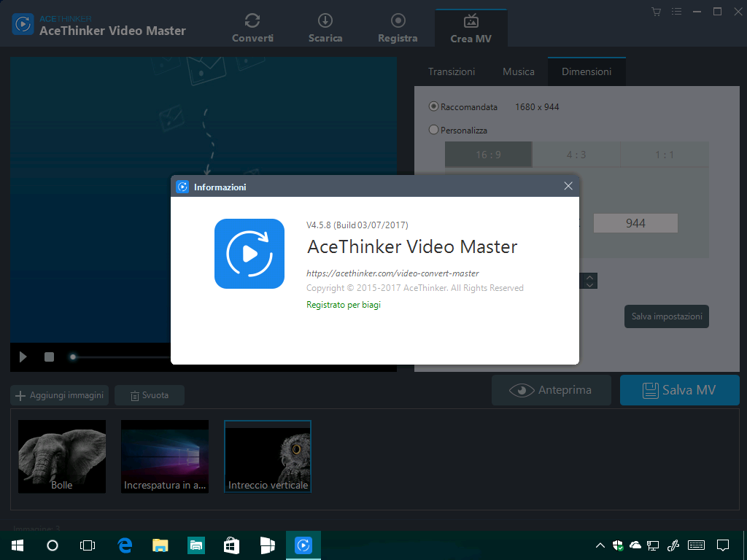
Task: Click the AceThinker taskbar icon
Action: [303, 545]
